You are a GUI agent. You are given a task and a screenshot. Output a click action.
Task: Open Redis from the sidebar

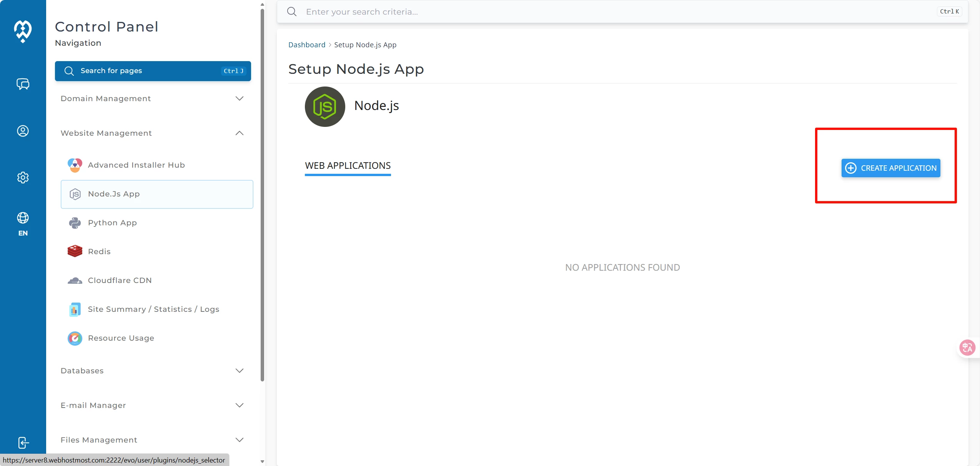99,251
